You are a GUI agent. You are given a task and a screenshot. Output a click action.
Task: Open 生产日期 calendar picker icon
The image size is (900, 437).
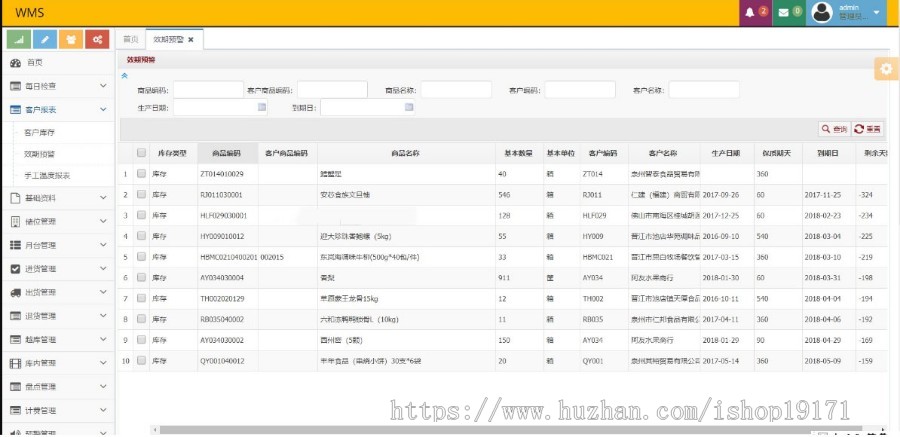click(262, 107)
